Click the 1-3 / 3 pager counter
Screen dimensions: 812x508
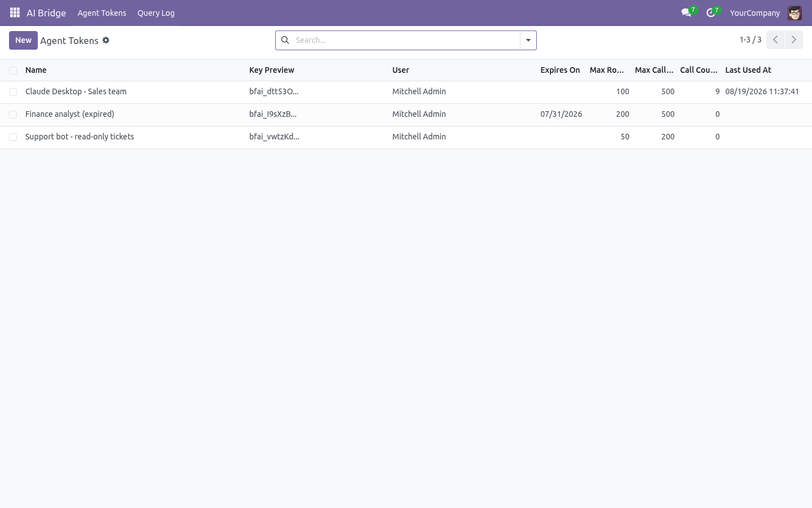[751, 40]
